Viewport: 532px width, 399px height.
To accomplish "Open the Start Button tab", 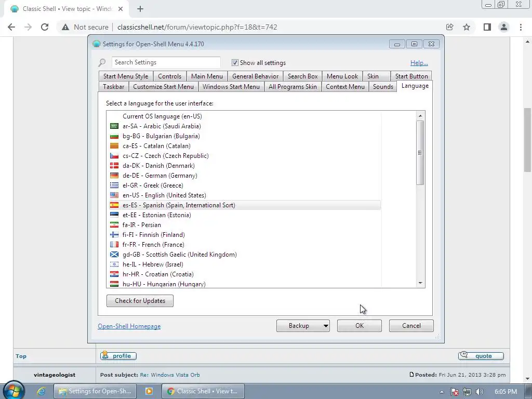I will pos(411,76).
